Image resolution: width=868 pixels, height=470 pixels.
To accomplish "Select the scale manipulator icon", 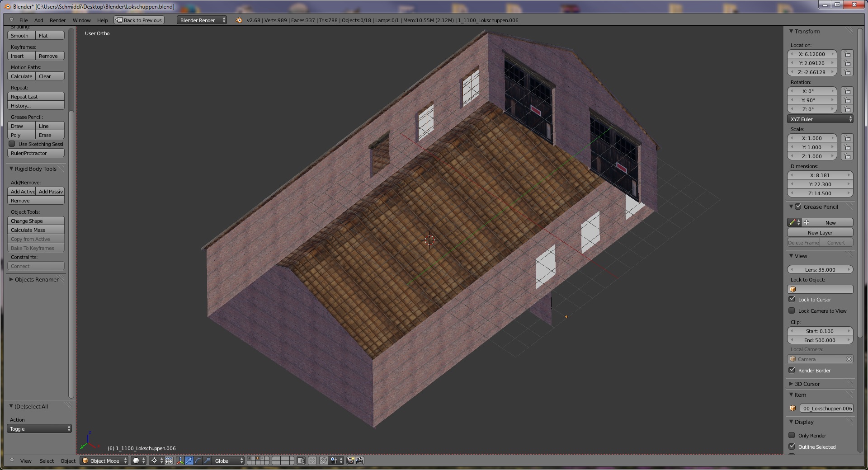I will pyautogui.click(x=207, y=461).
